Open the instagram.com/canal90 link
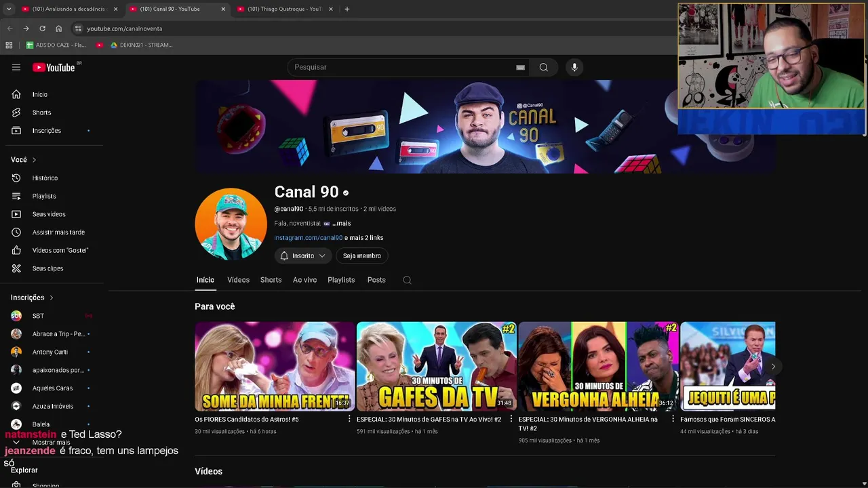Screen dimensions: 868x488 click(x=308, y=238)
